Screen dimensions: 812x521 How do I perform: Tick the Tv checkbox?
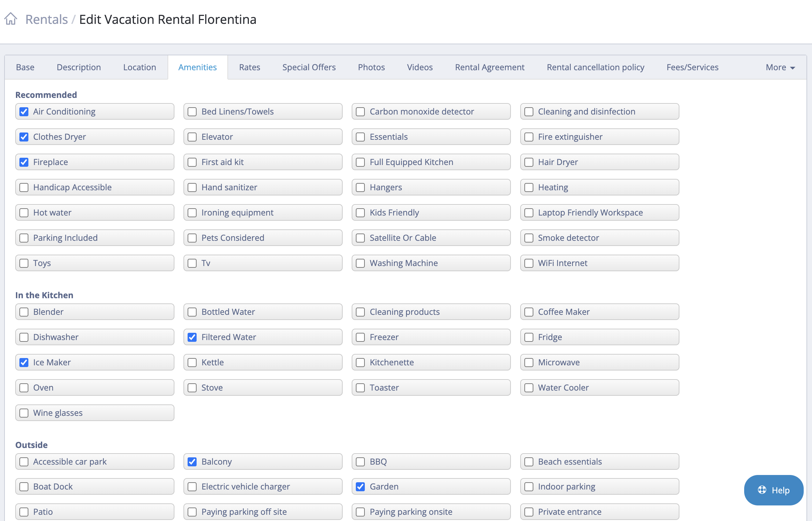pos(192,263)
